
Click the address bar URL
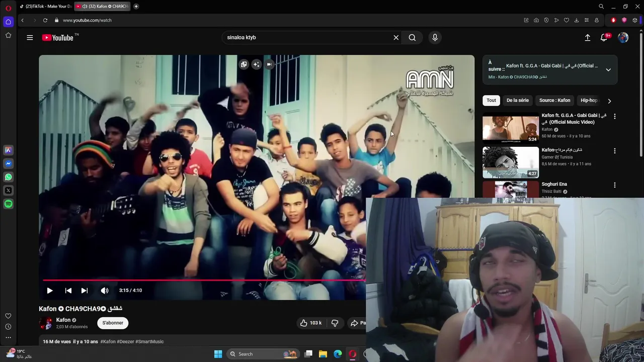point(87,20)
